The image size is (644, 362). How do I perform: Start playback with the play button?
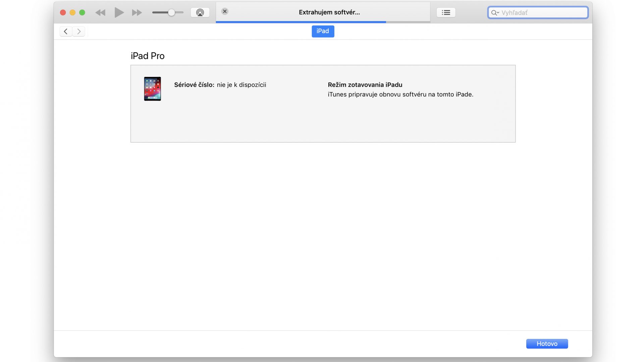tap(119, 13)
